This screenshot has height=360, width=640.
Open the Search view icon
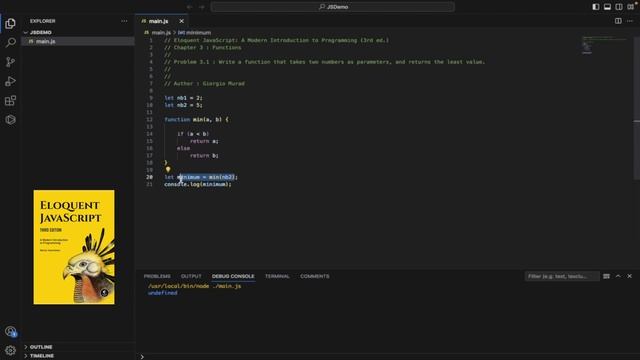pyautogui.click(x=10, y=42)
